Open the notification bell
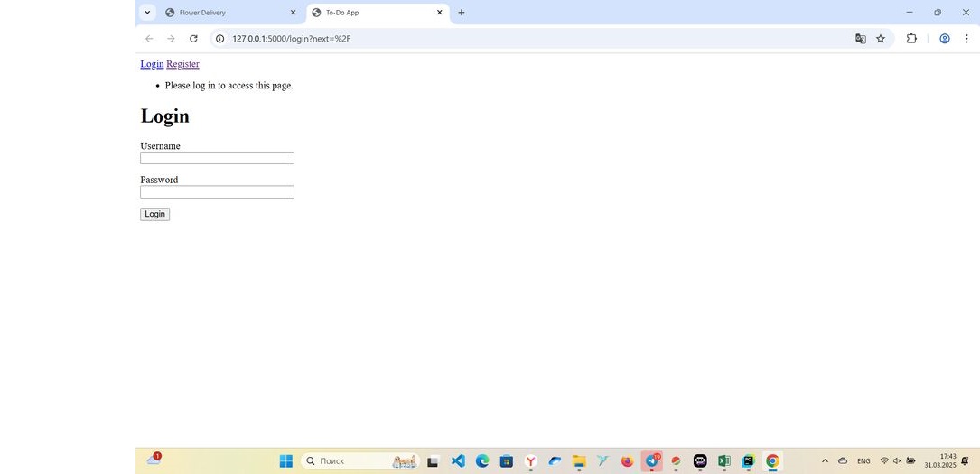Screen dimensions: 980x474 pyautogui.click(x=965, y=460)
